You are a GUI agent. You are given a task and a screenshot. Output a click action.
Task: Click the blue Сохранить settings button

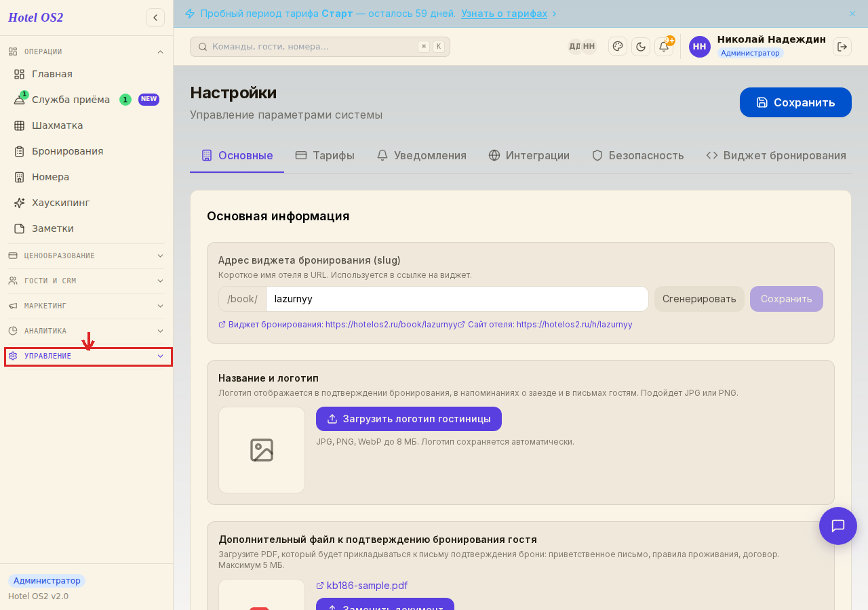pyautogui.click(x=795, y=102)
